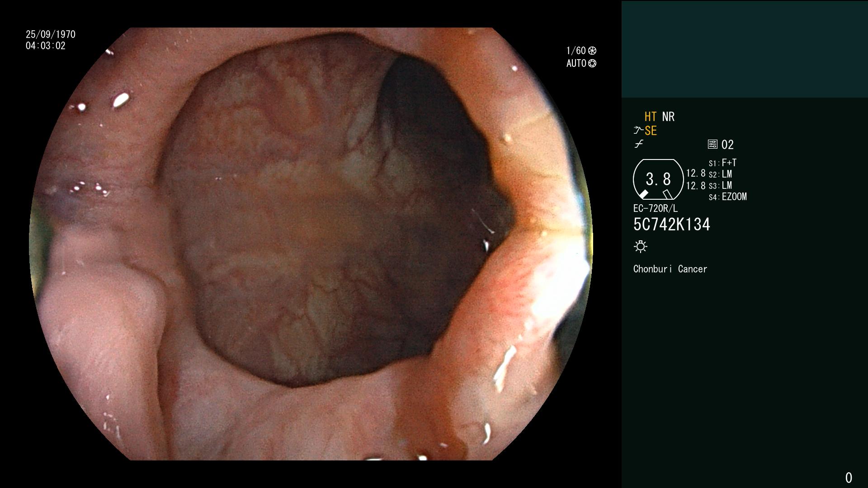The image size is (868, 488).
Task: Click the preset number 02
Action: pos(727,145)
